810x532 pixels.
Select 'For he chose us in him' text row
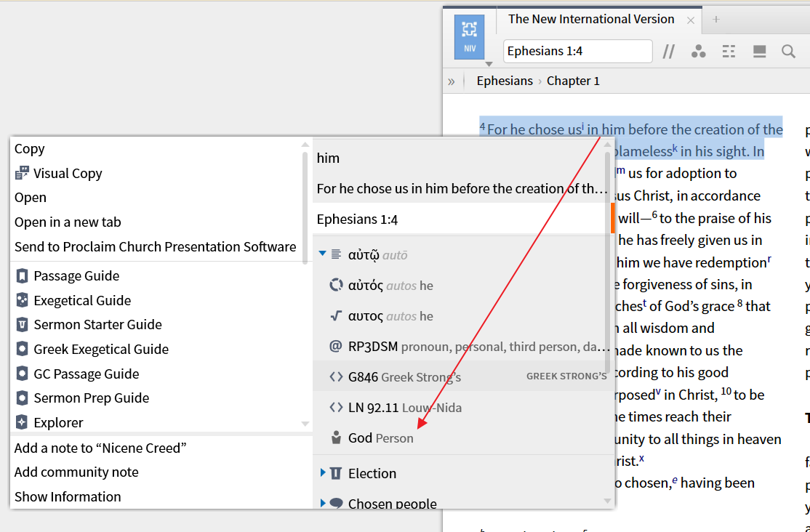[x=462, y=188]
